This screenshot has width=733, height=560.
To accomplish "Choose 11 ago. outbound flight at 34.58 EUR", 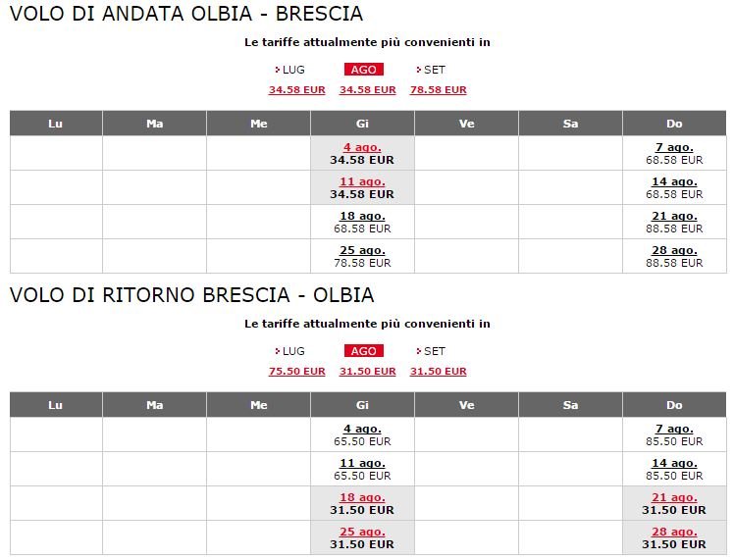I will click(362, 181).
